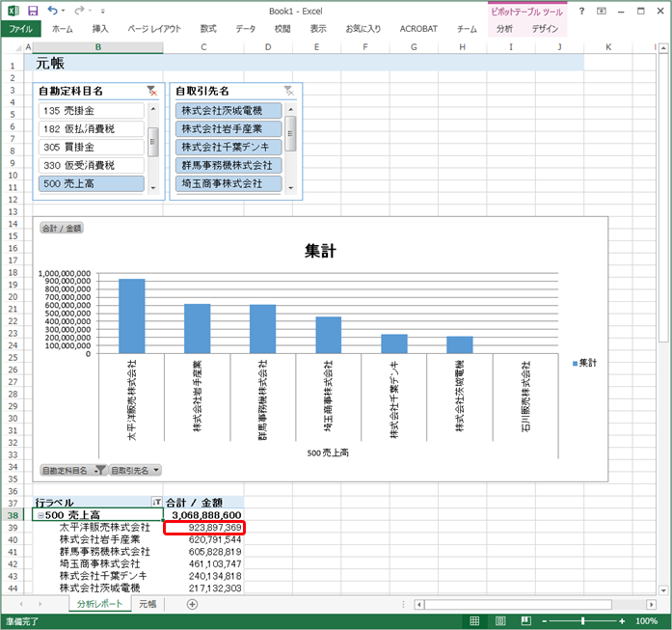The height and width of the screenshot is (630, 672).
Task: Switch to the 数式 ribbon tab
Action: tap(208, 29)
